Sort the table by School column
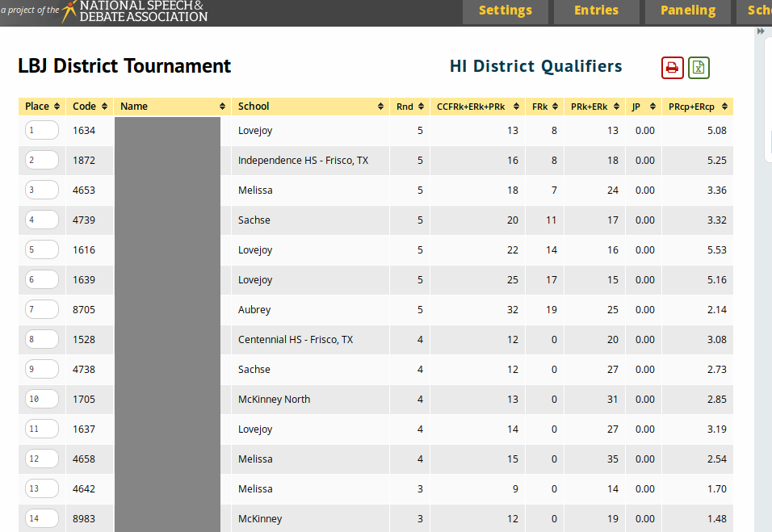This screenshot has width=772, height=532. pyautogui.click(x=311, y=107)
